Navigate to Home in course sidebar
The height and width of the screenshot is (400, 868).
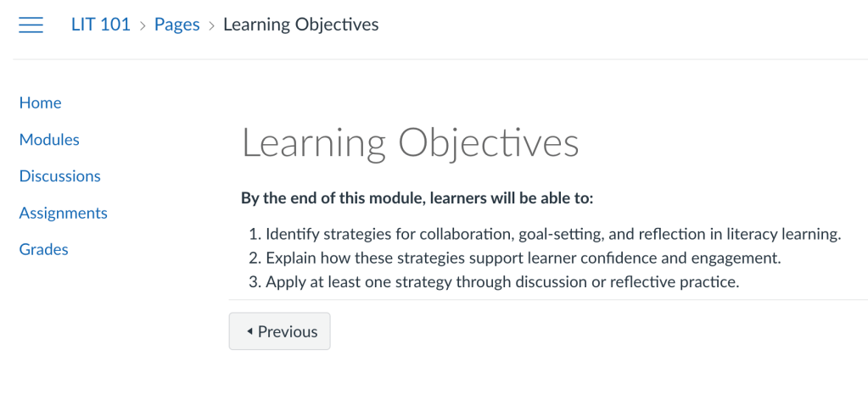coord(40,103)
